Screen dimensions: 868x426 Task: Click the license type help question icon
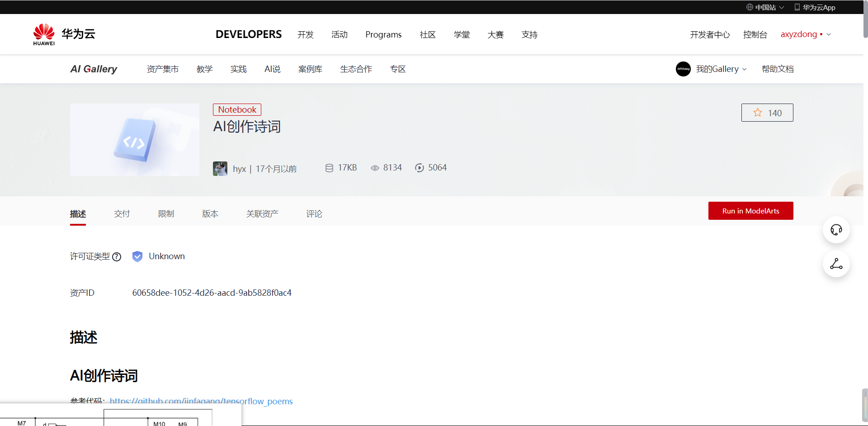pyautogui.click(x=117, y=257)
